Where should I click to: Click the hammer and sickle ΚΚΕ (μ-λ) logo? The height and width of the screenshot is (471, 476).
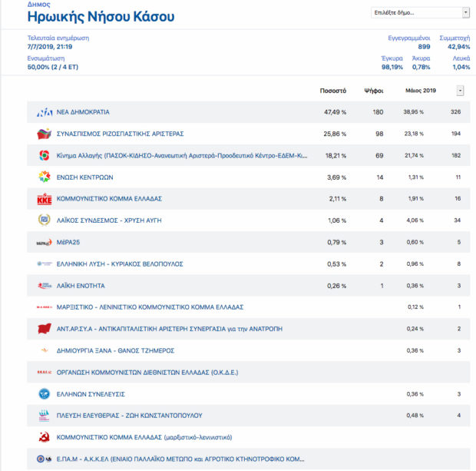[x=45, y=437]
